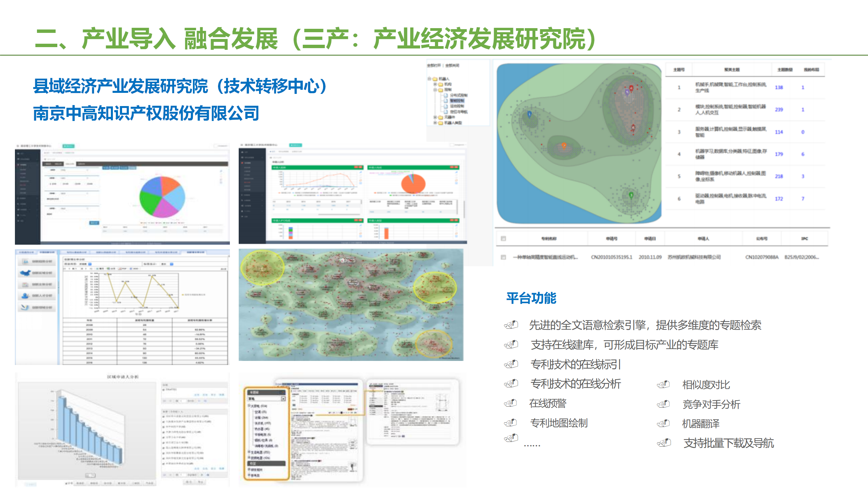Click the patent title 一种单轴高精度智能直线运动机

(545, 257)
